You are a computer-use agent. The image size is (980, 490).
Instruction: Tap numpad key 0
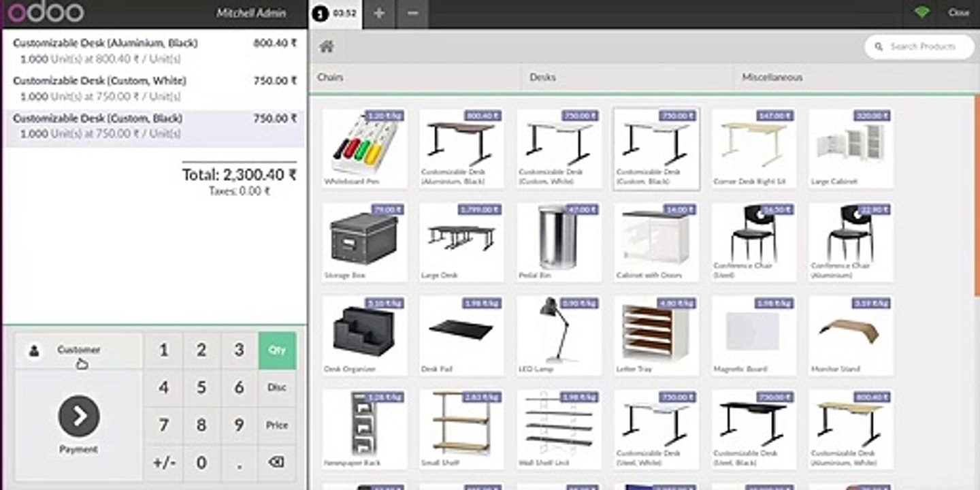[201, 462]
